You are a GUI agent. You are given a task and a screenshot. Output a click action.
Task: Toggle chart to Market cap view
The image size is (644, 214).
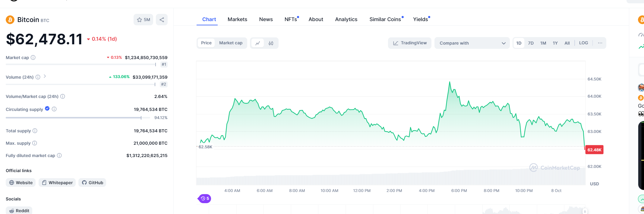(x=231, y=43)
